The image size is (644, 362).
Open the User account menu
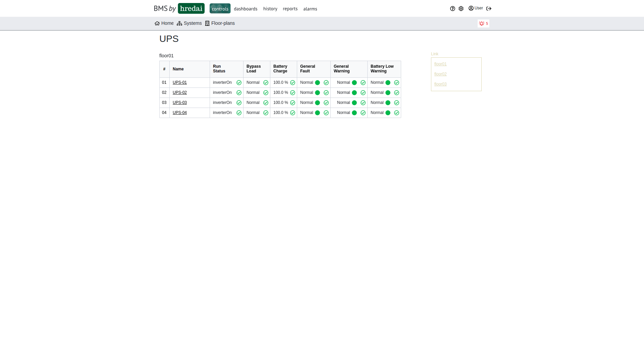(476, 8)
